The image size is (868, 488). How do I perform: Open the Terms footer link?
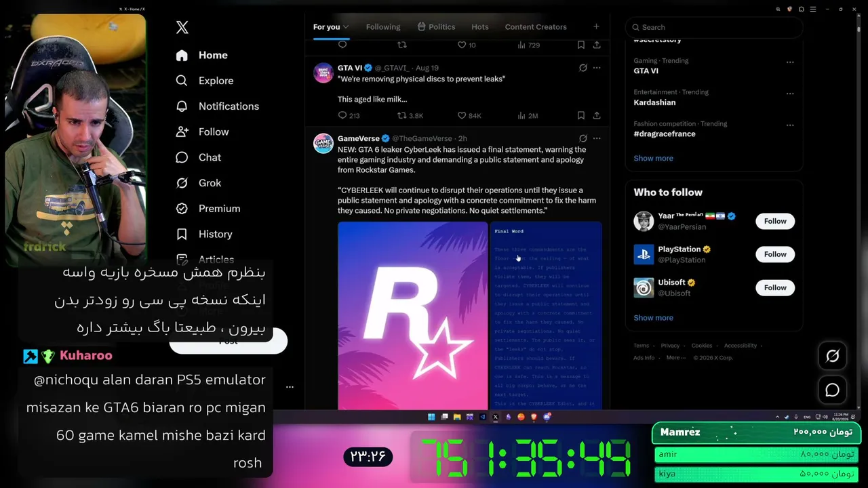click(642, 346)
